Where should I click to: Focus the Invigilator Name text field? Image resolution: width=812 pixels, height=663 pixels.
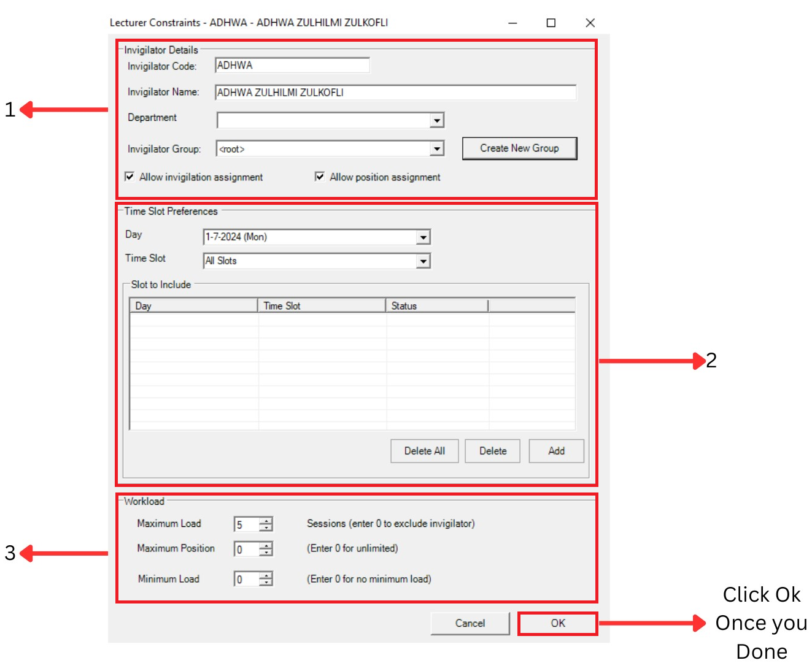point(395,93)
